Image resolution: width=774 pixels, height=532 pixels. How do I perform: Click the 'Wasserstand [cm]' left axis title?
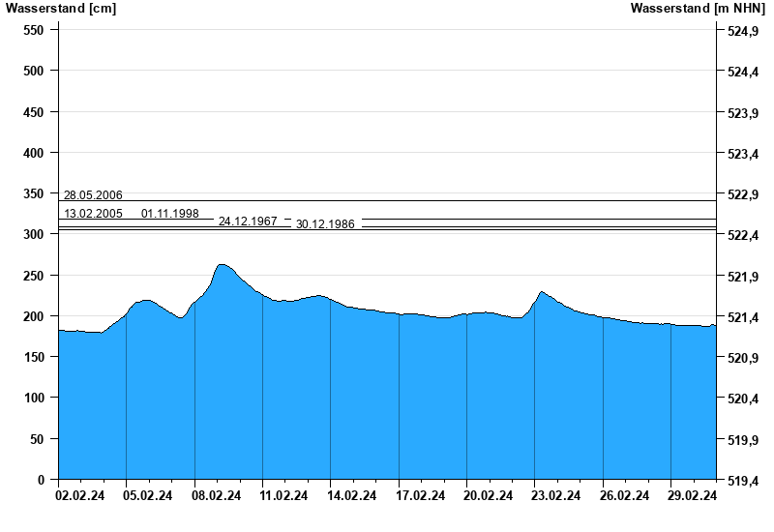(61, 9)
